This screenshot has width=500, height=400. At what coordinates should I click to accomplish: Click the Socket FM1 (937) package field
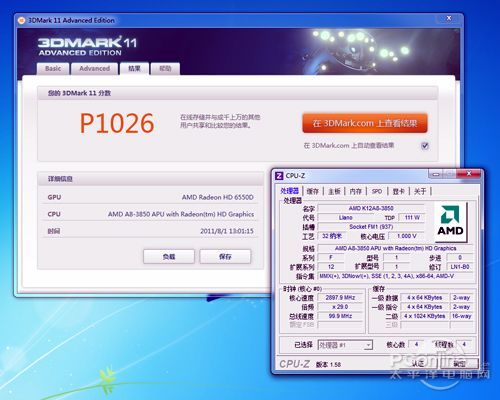tap(371, 227)
